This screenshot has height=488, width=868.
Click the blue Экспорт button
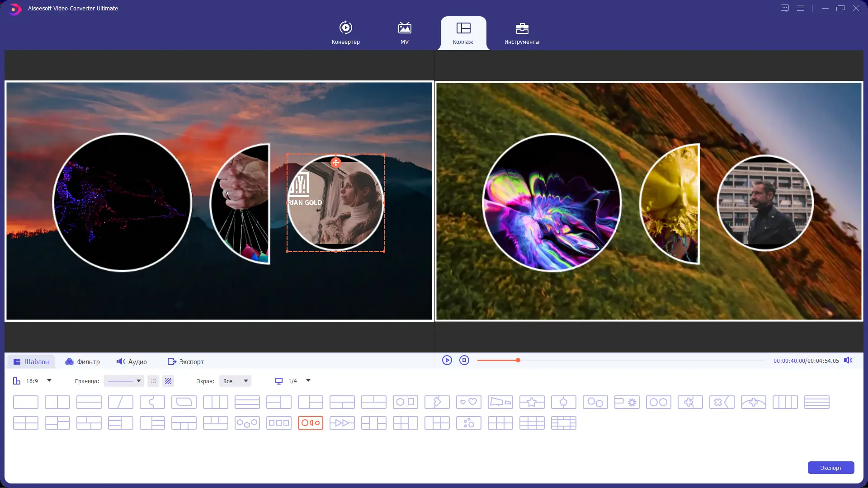click(830, 468)
